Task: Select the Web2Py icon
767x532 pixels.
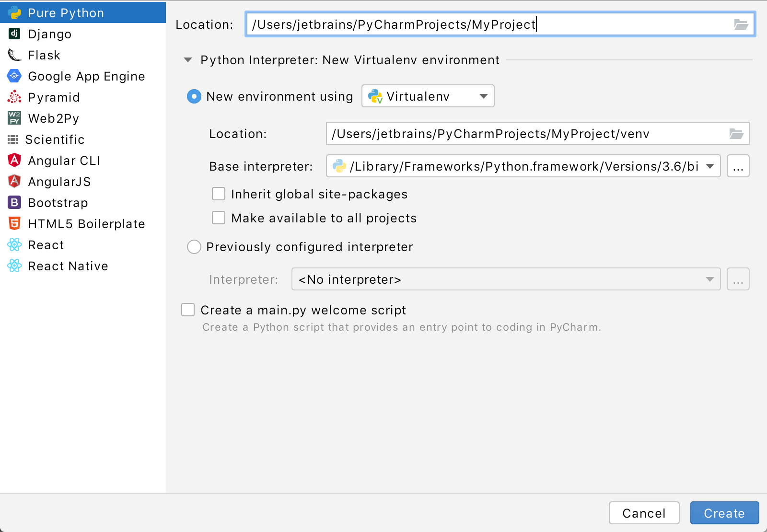Action: tap(14, 118)
